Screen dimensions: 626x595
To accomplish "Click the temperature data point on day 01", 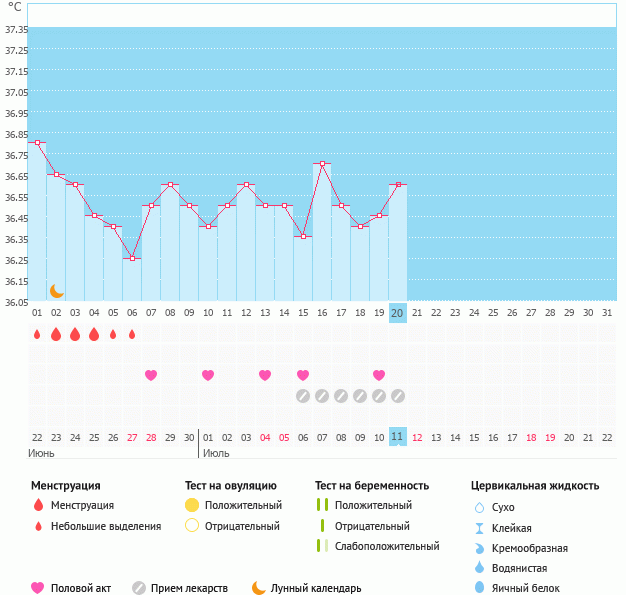I will click(x=38, y=142).
